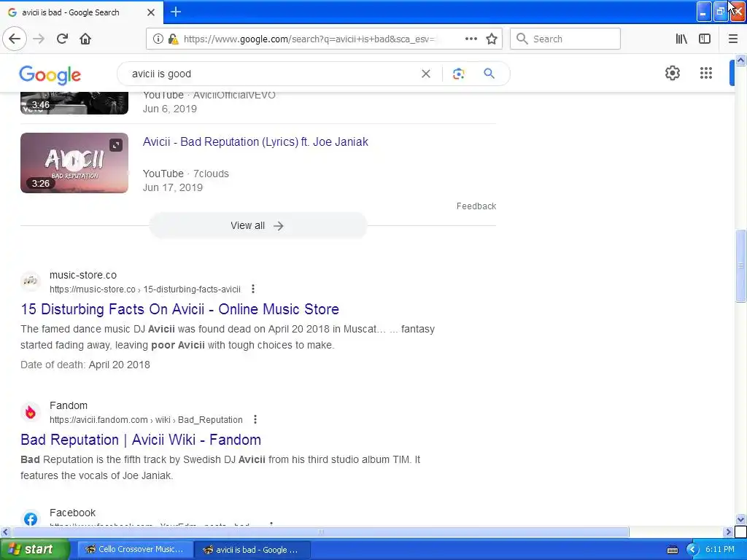This screenshot has width=747, height=560.
Task: Click into the Google search field 'avicii is good'
Action: coord(271,74)
